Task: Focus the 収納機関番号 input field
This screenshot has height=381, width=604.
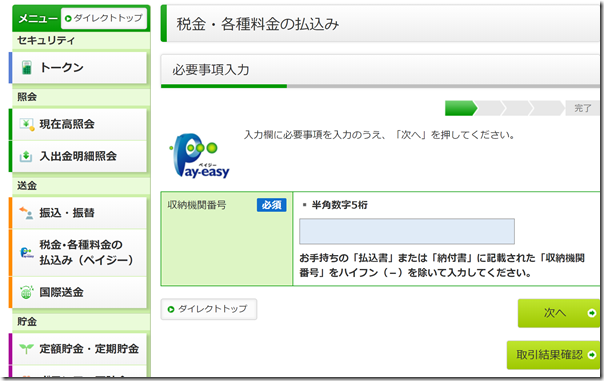Action: pos(407,231)
